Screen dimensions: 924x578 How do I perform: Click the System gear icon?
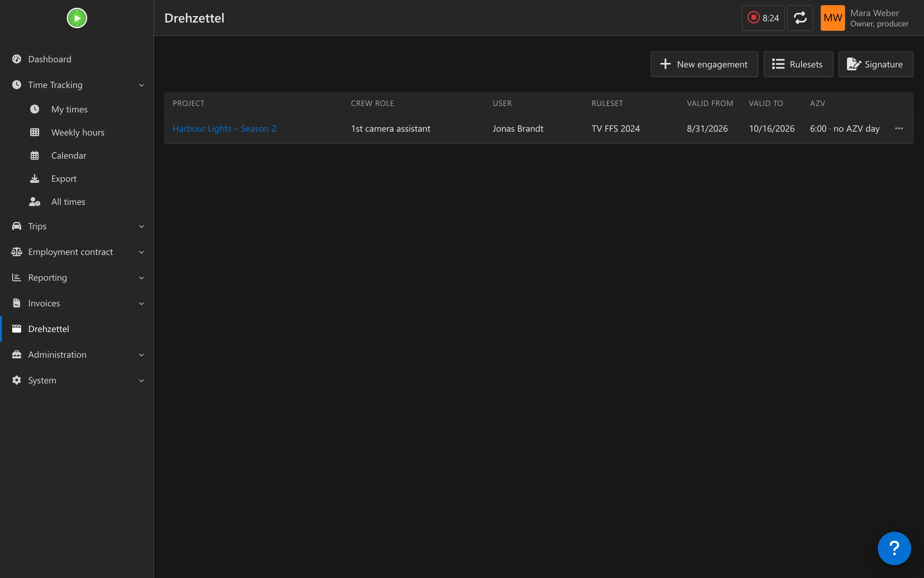click(16, 380)
